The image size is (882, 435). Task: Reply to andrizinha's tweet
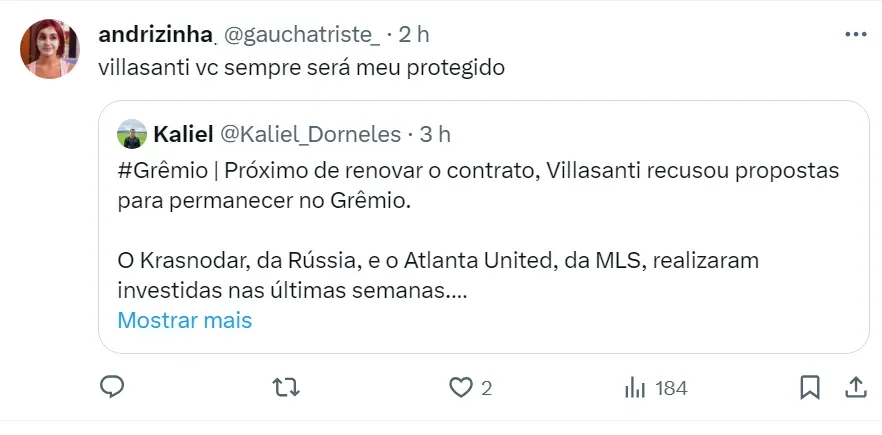[113, 387]
